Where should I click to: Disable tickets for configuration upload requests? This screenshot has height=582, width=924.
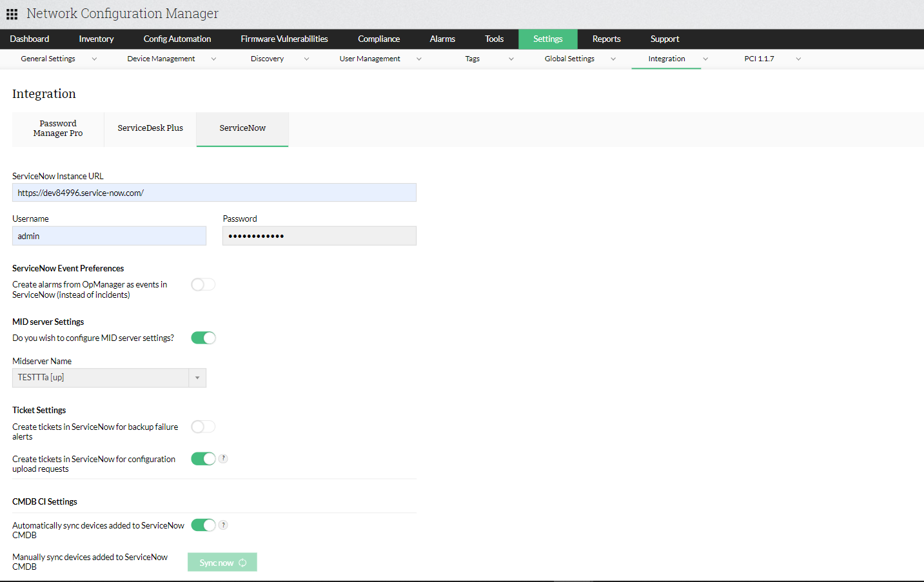(203, 458)
